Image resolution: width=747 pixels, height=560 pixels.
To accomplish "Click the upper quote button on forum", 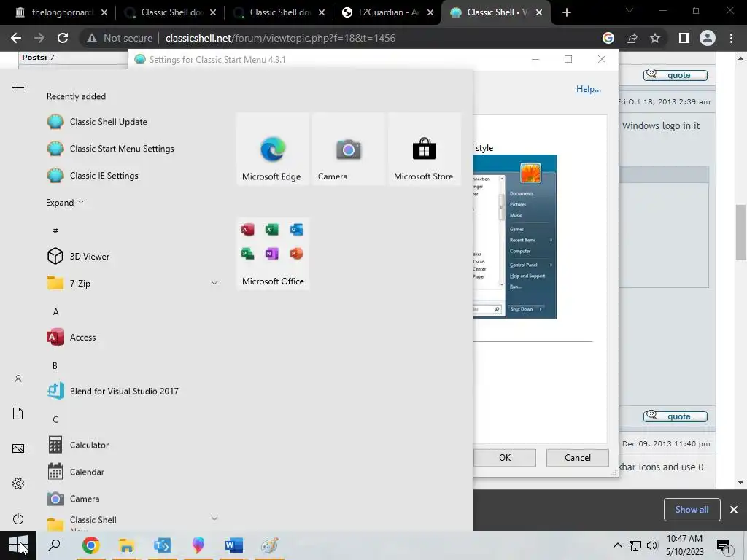I will click(675, 75).
